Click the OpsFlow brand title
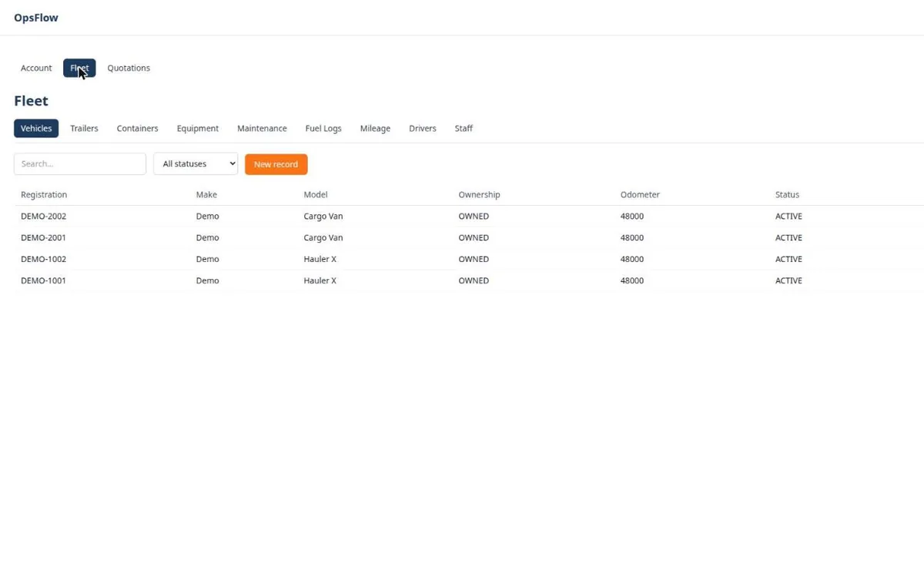The image size is (924, 578). (36, 18)
